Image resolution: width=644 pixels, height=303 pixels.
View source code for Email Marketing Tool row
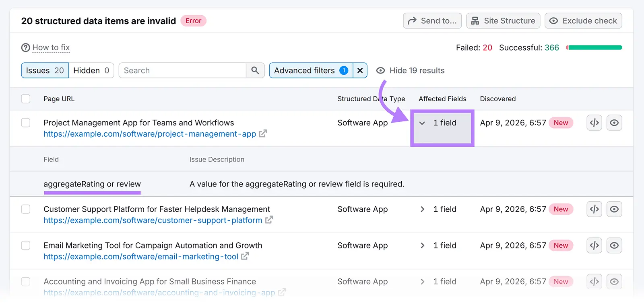[x=594, y=245]
